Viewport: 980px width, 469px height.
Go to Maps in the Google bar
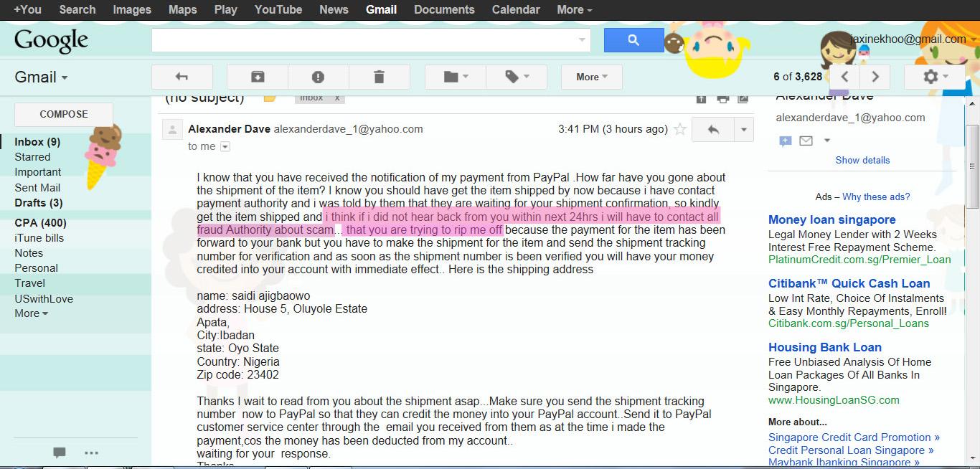pos(183,9)
